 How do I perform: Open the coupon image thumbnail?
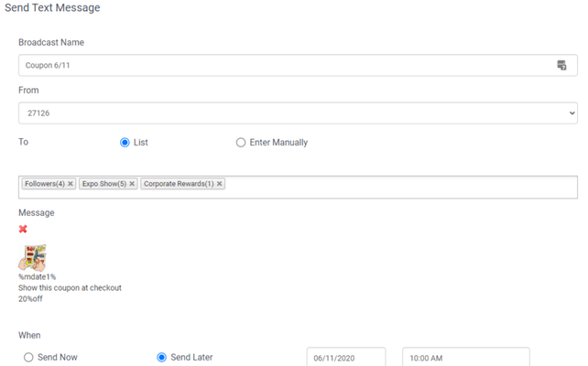coord(33,256)
